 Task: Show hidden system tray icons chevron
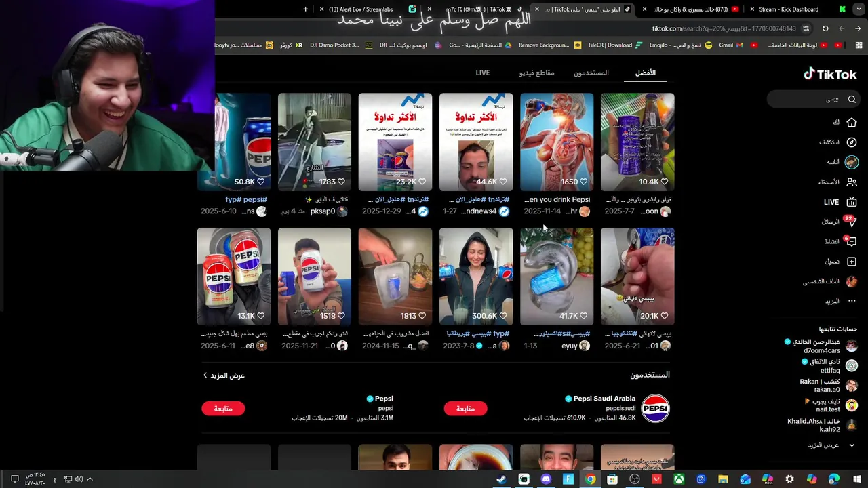(x=90, y=479)
